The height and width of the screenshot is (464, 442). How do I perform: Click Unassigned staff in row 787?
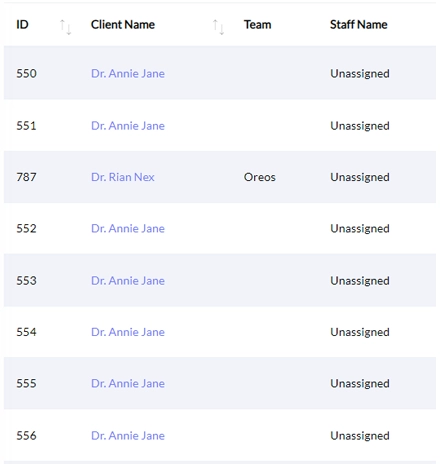click(360, 177)
